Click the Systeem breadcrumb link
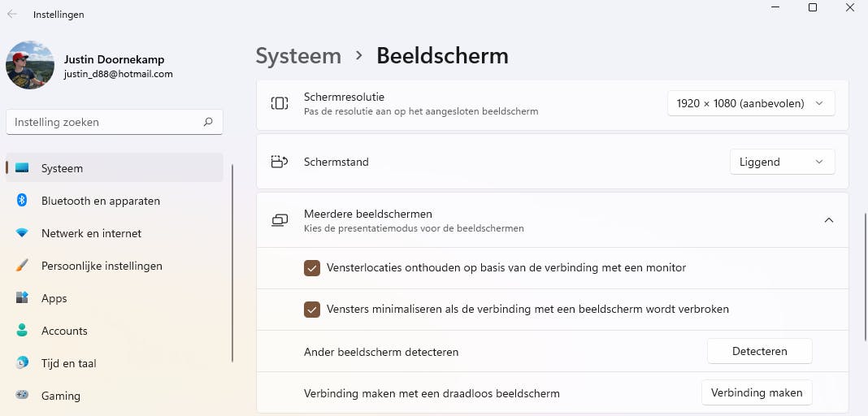This screenshot has height=416, width=868. (298, 55)
